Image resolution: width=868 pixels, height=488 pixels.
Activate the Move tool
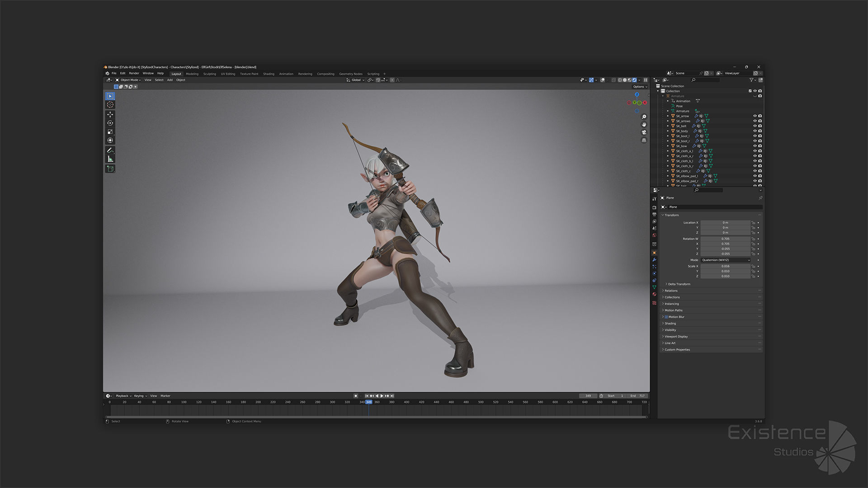click(110, 114)
